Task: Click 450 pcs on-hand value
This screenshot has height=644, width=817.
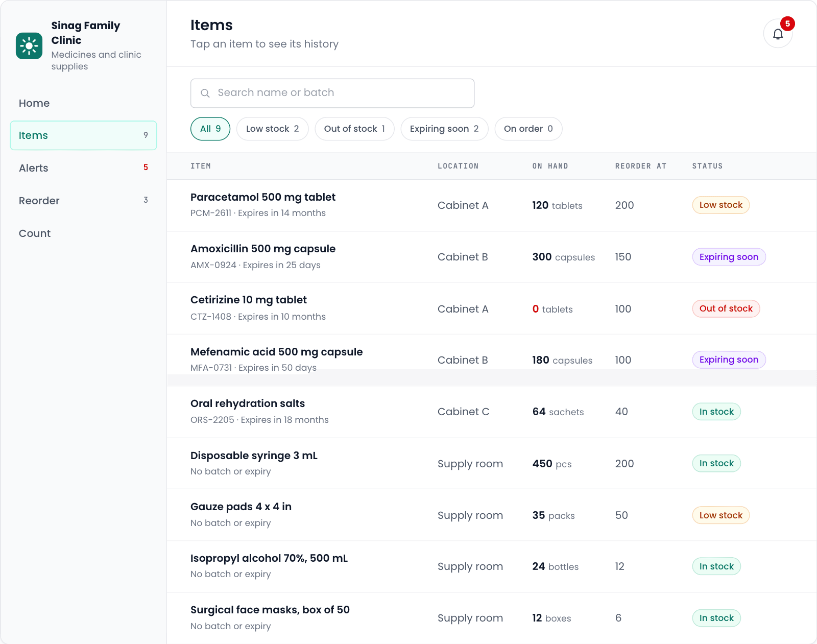Action: [552, 464]
